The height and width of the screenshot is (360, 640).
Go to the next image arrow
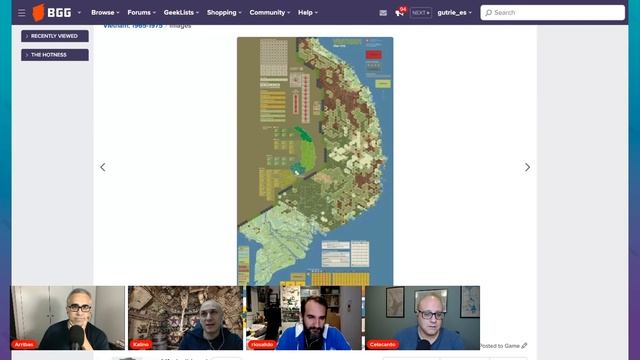pos(527,167)
